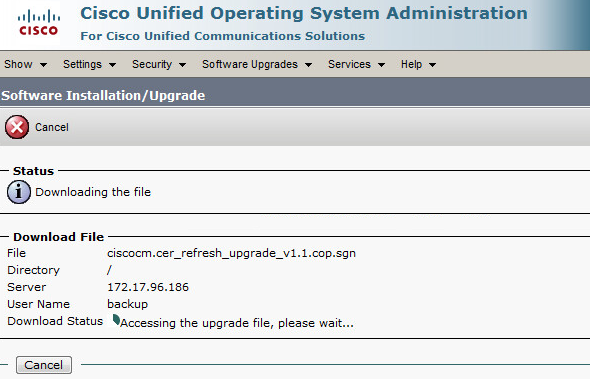Click the Help menu label

pyautogui.click(x=411, y=64)
